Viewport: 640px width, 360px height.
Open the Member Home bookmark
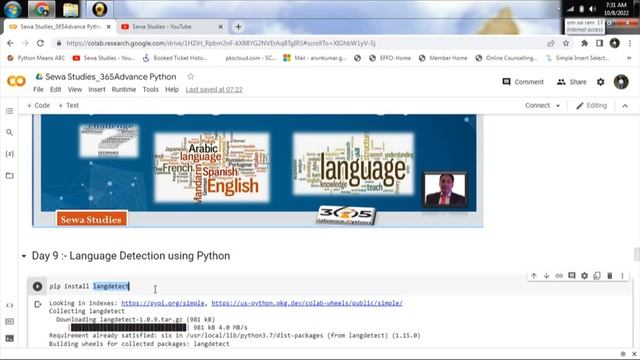pos(443,58)
